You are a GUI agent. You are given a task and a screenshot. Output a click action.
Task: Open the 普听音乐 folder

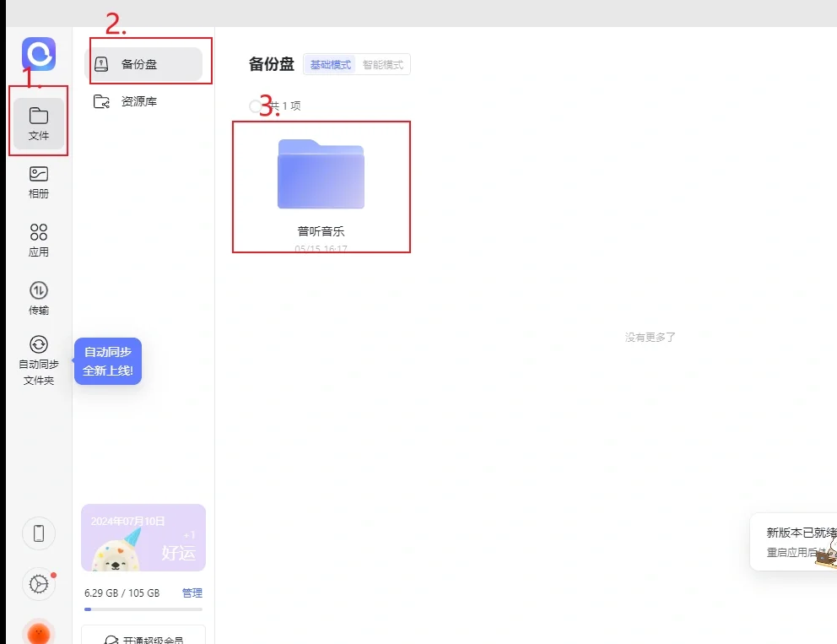321,174
